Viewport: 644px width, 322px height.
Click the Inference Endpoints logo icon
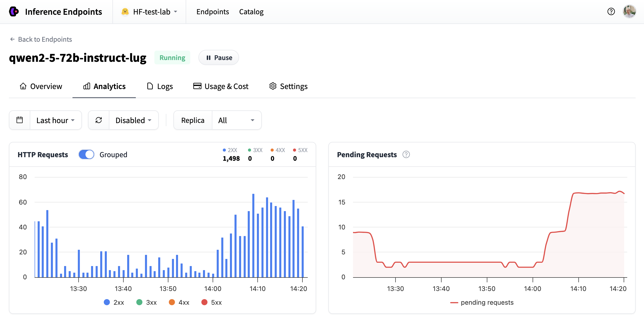pyautogui.click(x=14, y=12)
